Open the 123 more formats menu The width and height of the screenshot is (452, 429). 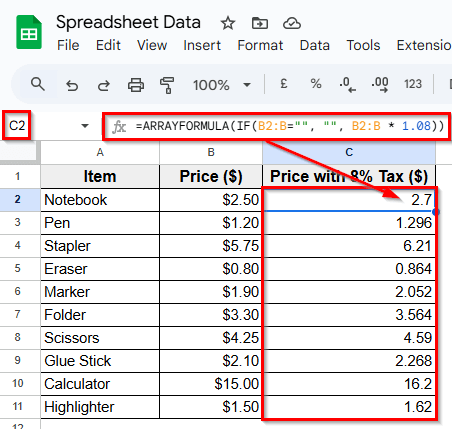[x=413, y=84]
